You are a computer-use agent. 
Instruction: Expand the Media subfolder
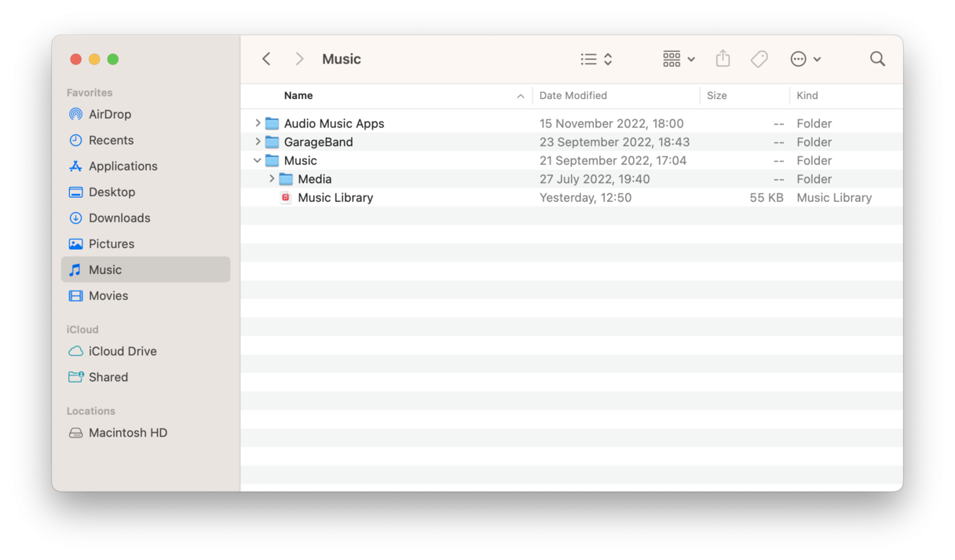pyautogui.click(x=271, y=178)
